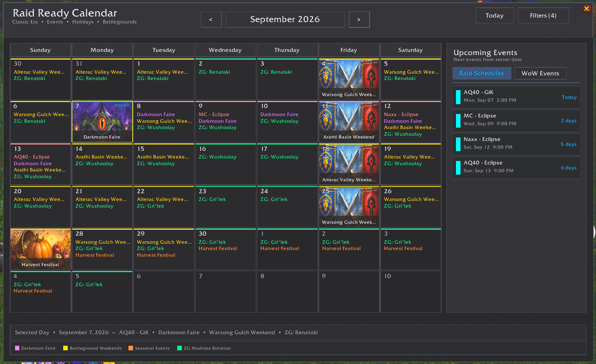
Task: Click the orange Seasonal Events legend swatch
Action: point(131,348)
